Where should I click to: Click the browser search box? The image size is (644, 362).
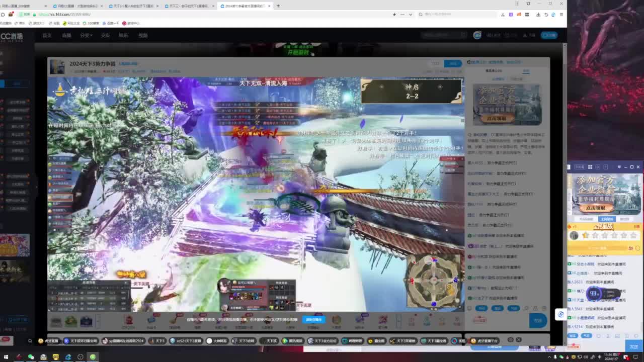click(x=458, y=14)
